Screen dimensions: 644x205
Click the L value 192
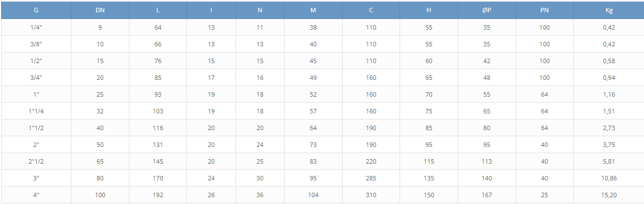(x=158, y=195)
